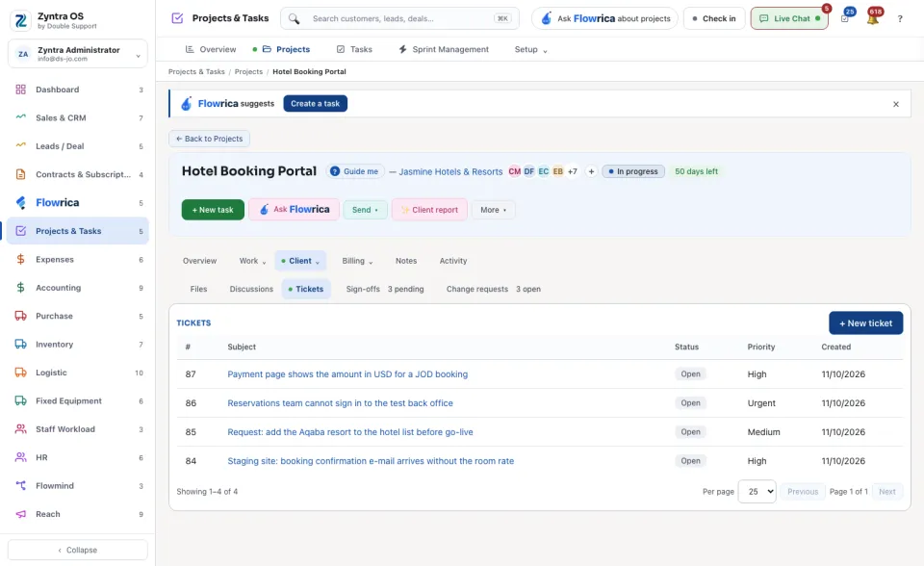Viewport: 924px width, 566px height.
Task: Open the Send dropdown button
Action: 365,210
